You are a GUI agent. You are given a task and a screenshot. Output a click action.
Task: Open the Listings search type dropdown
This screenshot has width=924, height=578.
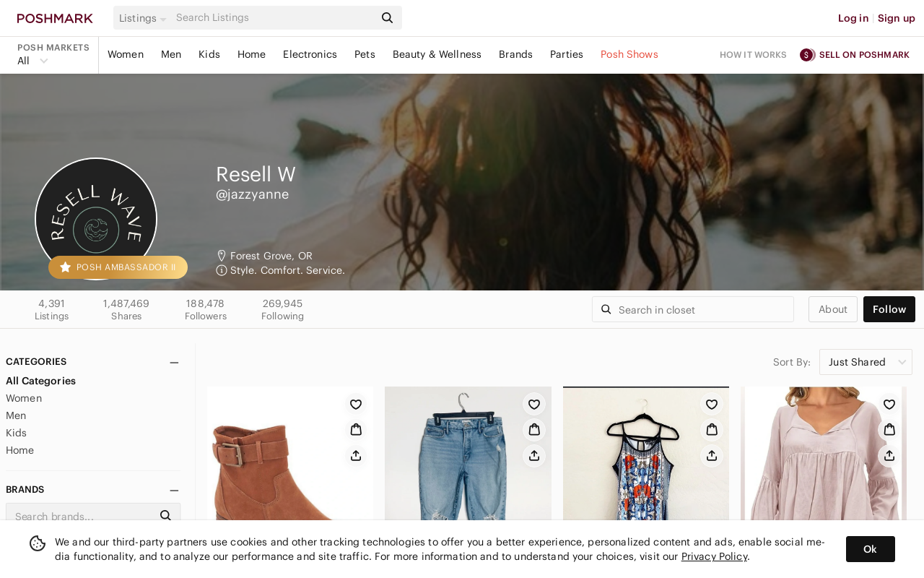[x=142, y=18]
